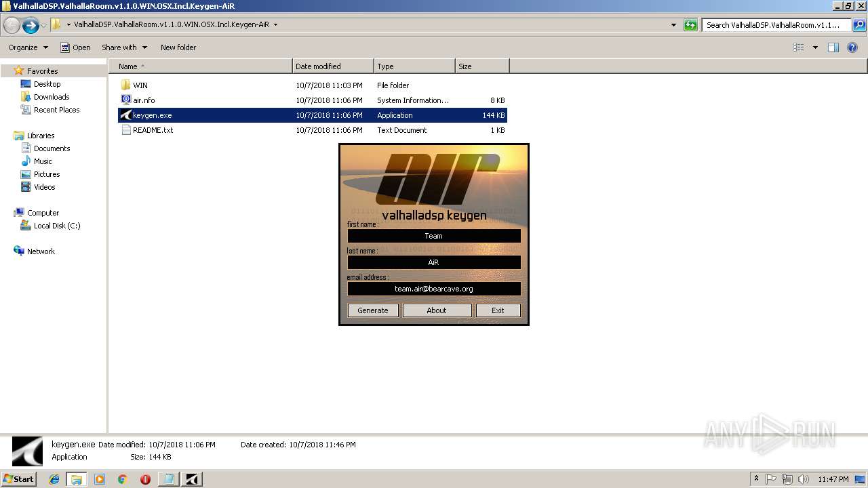Click the Action Center flag tray icon
868x488 pixels.
coord(771,479)
